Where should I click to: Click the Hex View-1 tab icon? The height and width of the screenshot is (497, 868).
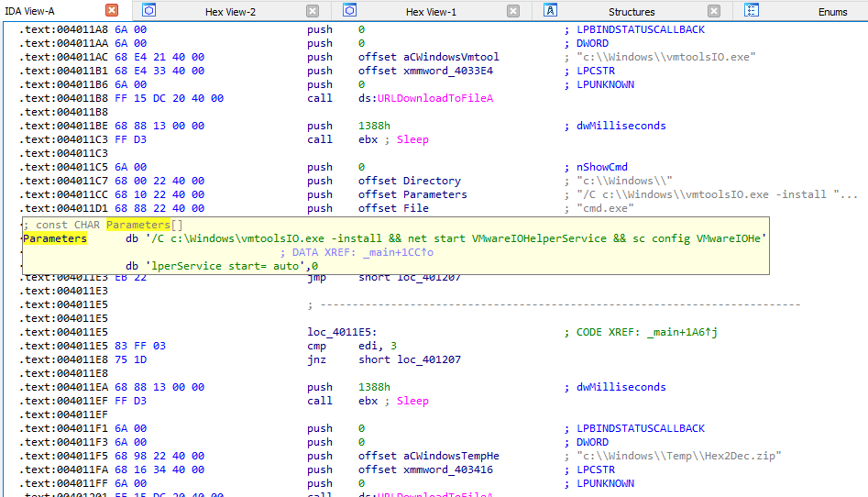(349, 10)
